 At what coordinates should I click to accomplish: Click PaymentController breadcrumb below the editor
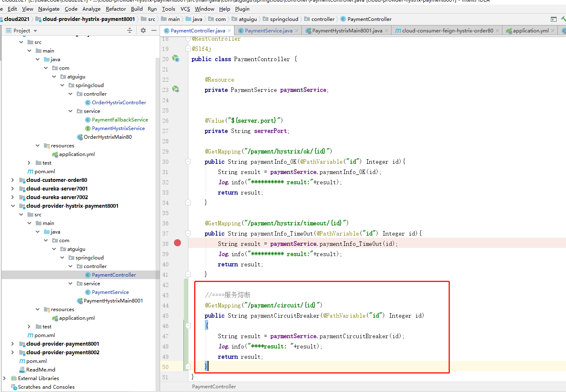pos(214,387)
